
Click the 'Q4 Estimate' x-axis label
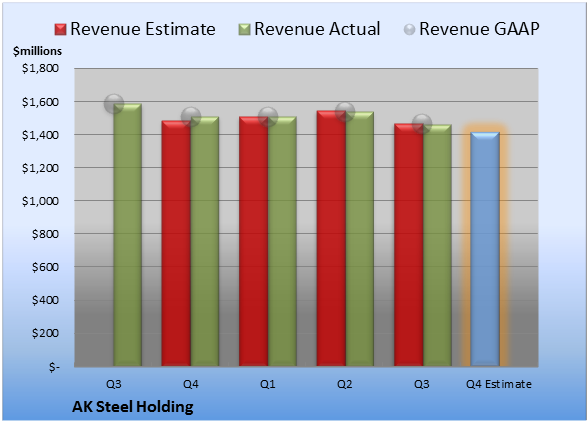pyautogui.click(x=499, y=384)
